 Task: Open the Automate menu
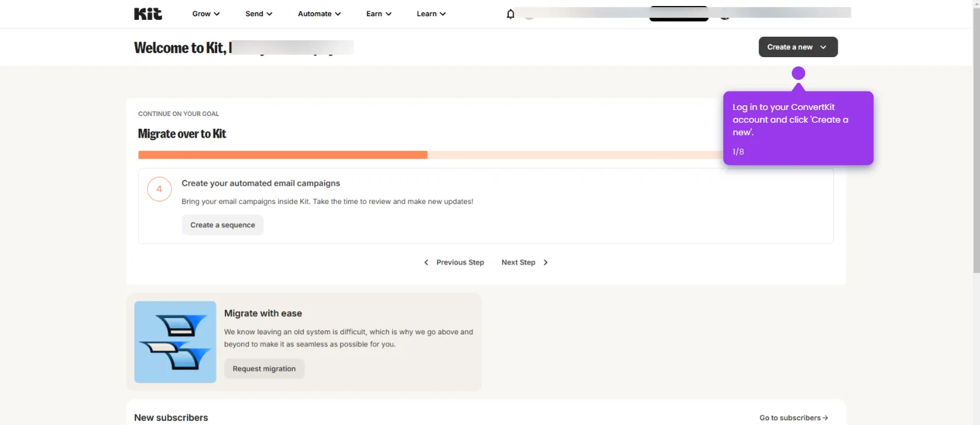click(319, 14)
